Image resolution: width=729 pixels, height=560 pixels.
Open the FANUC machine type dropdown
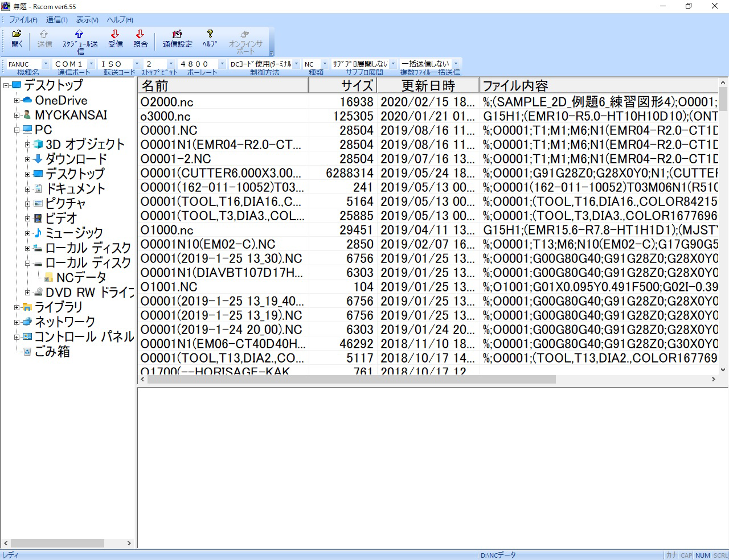[x=45, y=64]
